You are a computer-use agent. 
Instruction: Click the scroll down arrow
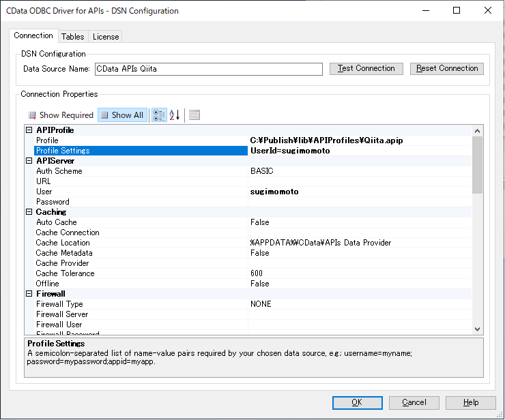[x=477, y=329]
